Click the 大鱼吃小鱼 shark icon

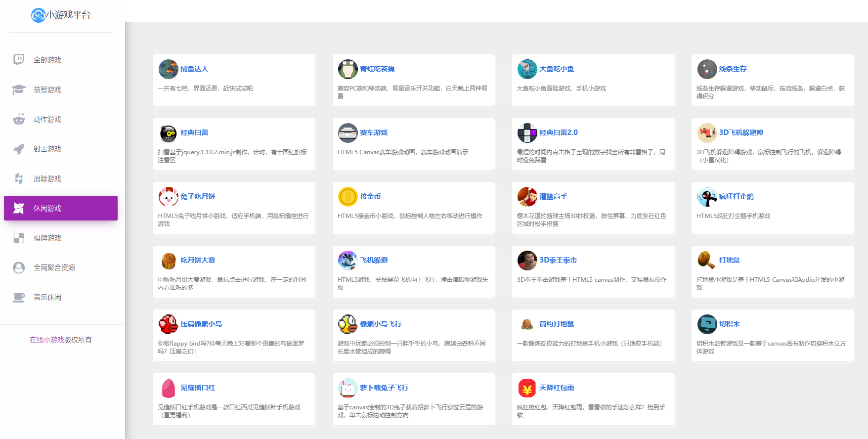[x=527, y=69]
